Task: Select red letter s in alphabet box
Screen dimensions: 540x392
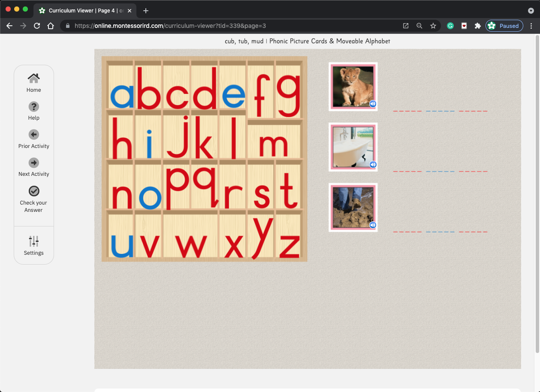Action: tap(261, 196)
